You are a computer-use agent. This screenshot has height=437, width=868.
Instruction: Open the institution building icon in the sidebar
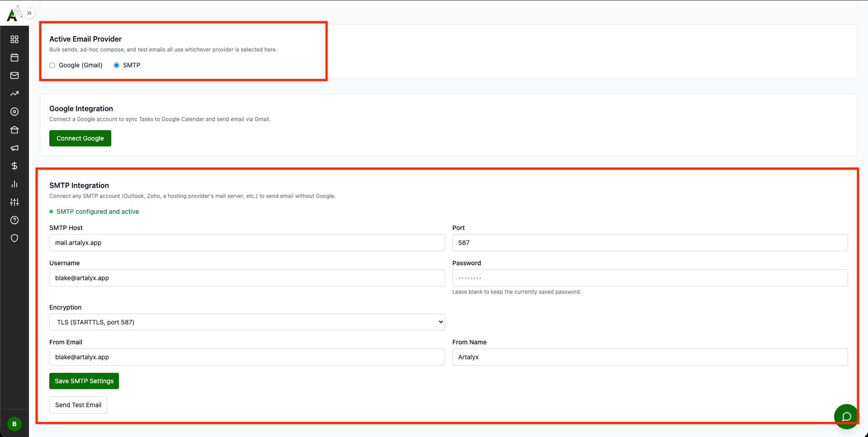14,130
